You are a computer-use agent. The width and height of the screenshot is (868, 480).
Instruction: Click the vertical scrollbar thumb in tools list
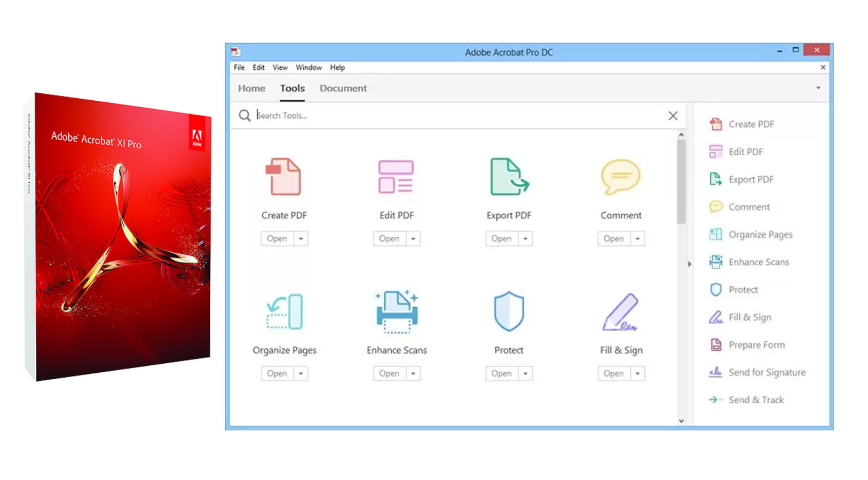(681, 181)
